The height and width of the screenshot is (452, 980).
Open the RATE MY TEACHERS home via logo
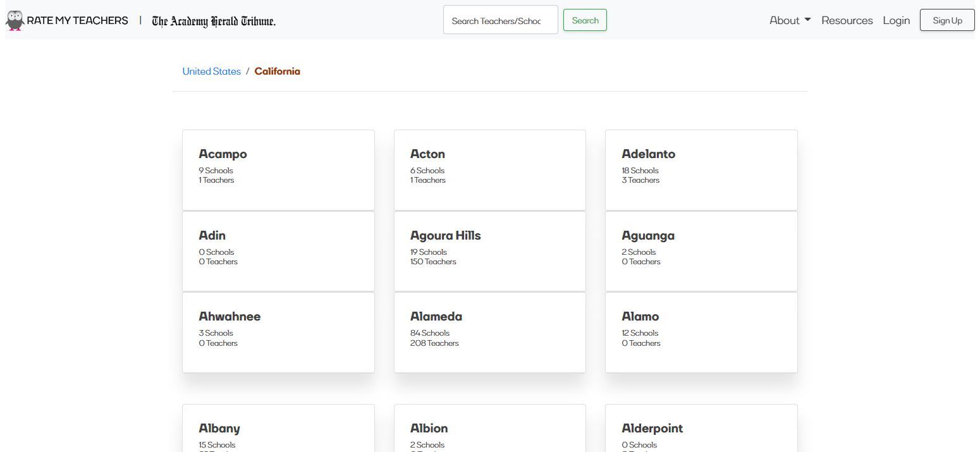tap(78, 20)
